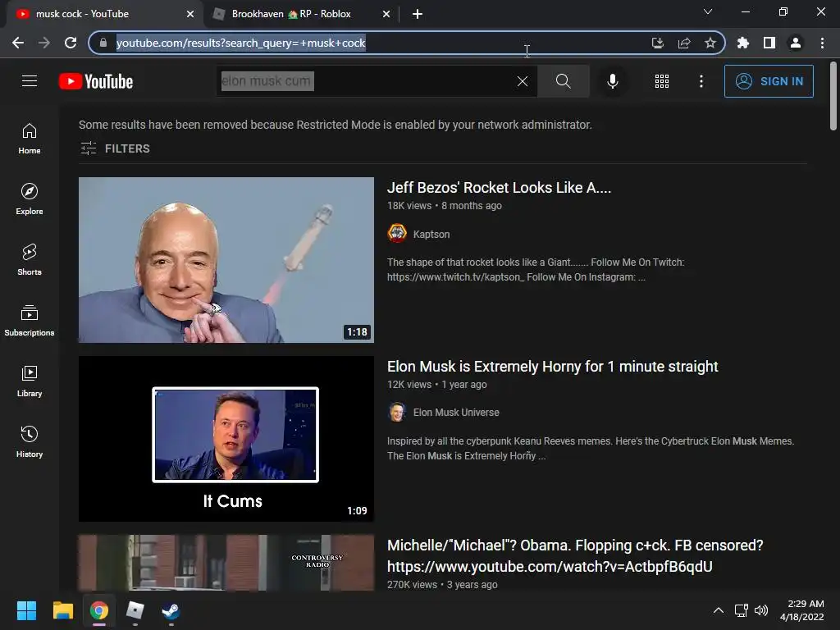
Task: Open Chrome extensions puzzle icon
Action: (743, 43)
